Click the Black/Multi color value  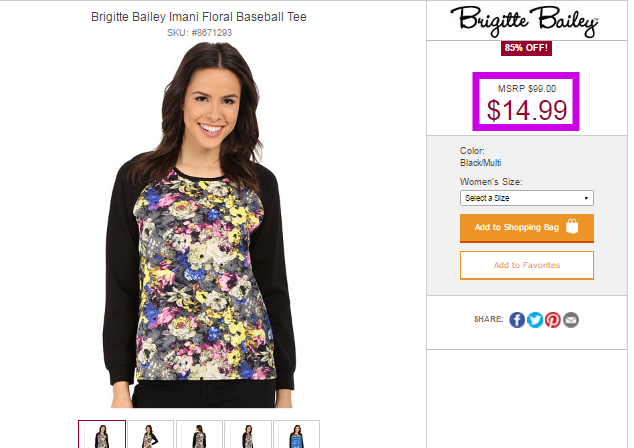point(480,163)
